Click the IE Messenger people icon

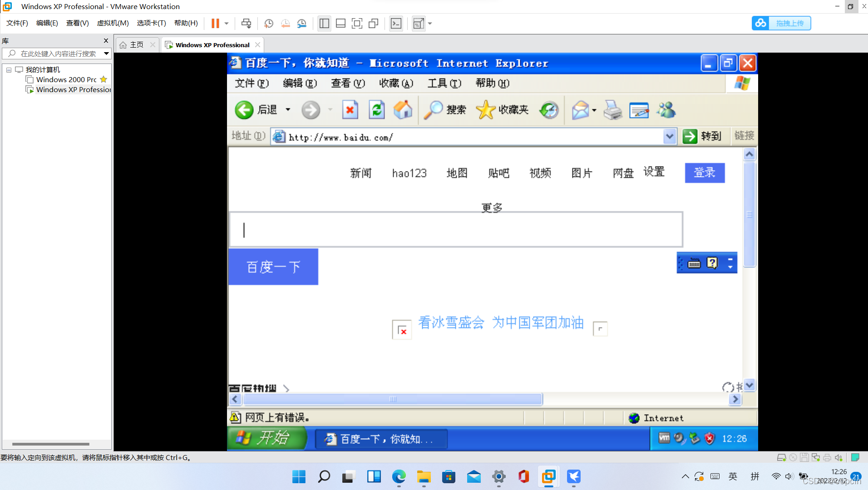tap(666, 110)
